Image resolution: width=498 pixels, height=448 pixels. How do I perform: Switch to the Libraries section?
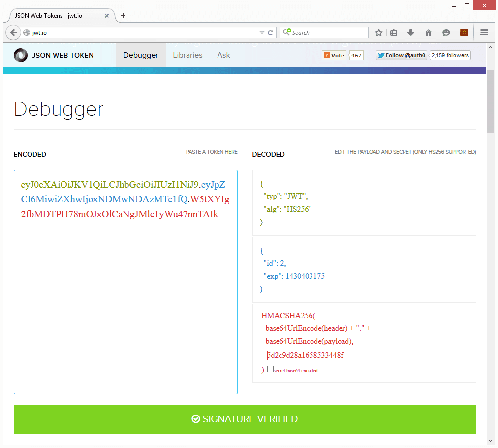tap(187, 55)
